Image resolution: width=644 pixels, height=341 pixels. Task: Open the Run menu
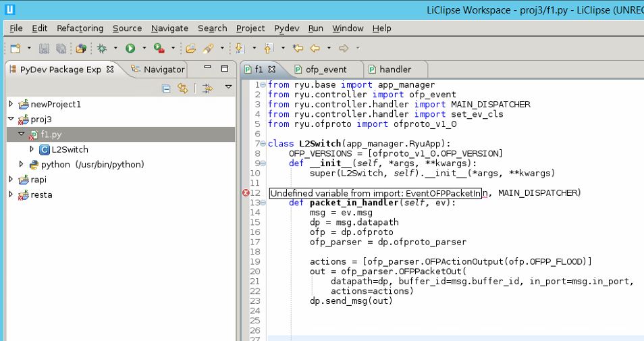tap(315, 28)
